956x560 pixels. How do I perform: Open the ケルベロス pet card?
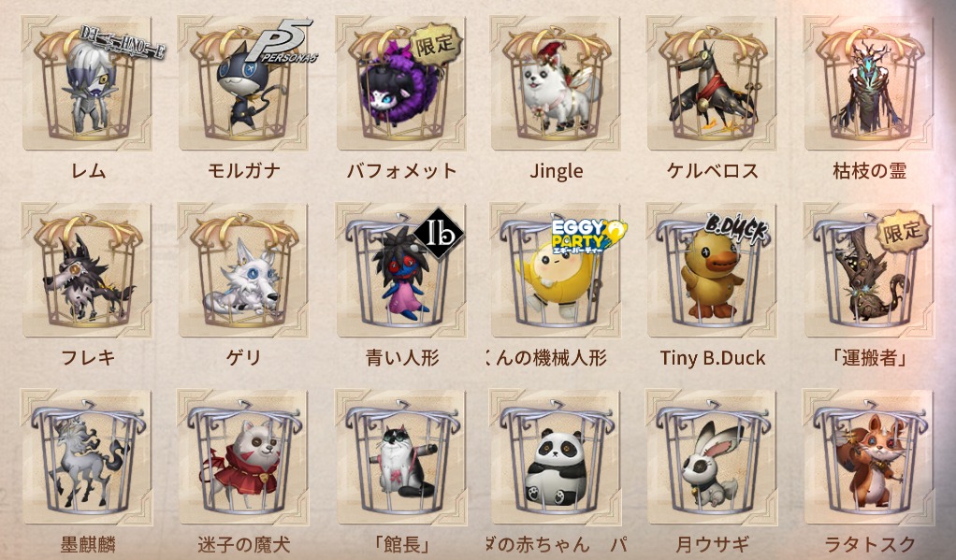click(x=712, y=83)
